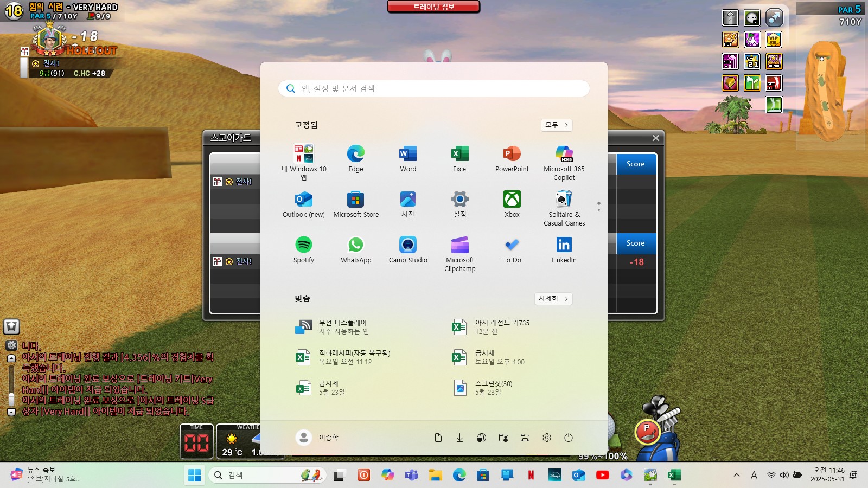Screen dimensions: 868x488
Task: Open Disney+ from the taskbar
Action: [x=555, y=475]
